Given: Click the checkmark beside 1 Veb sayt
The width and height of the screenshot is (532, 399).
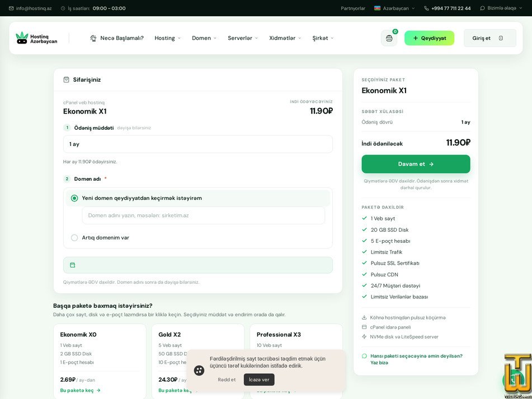Looking at the screenshot, I should (x=364, y=218).
